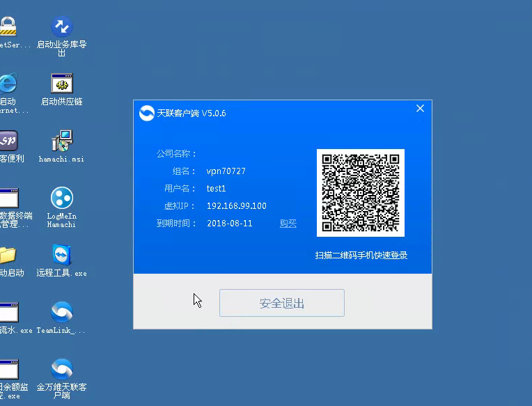Click the 到期时间 label

[x=176, y=223]
